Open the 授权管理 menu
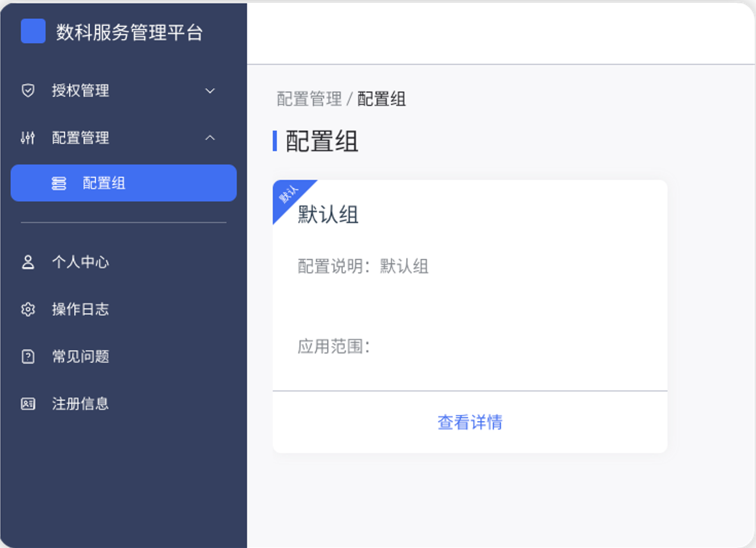 80,90
